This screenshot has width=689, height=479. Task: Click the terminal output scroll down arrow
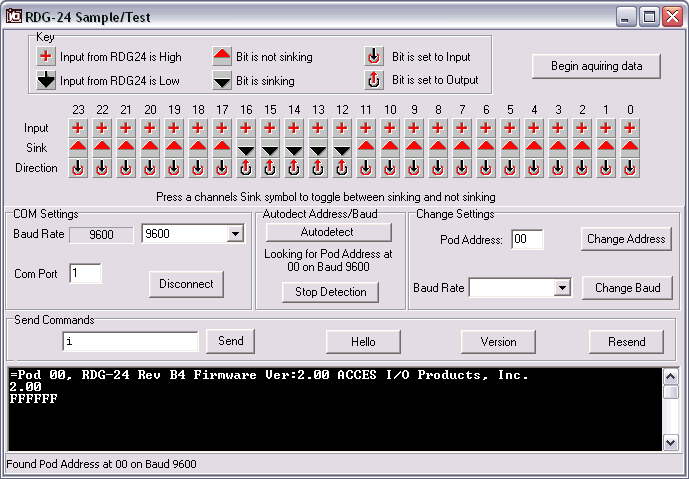click(671, 443)
